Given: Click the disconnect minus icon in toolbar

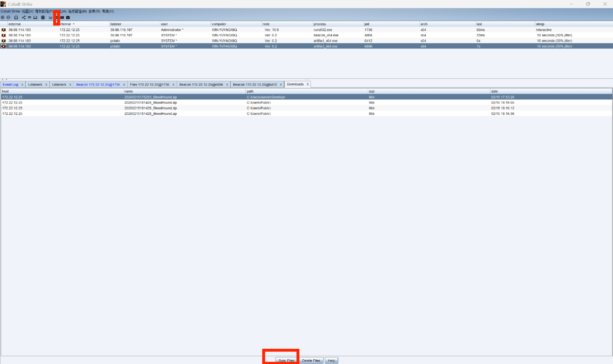Looking at the screenshot, I should pos(8,17).
